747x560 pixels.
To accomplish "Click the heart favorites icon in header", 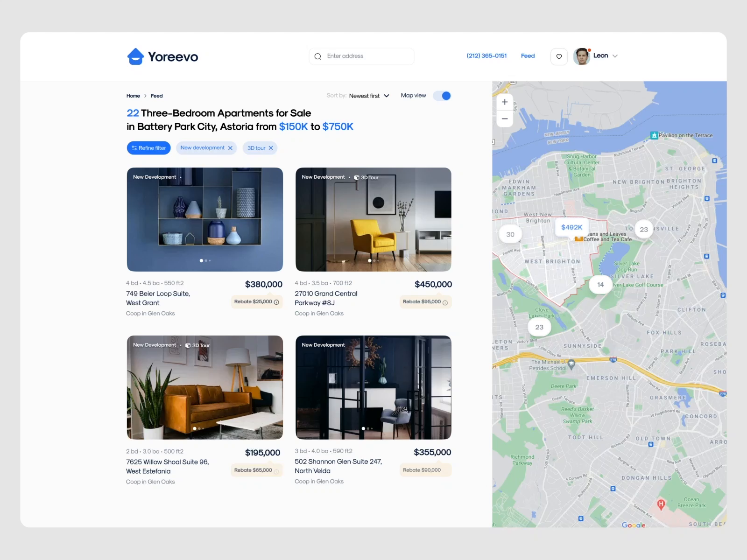I will tap(558, 56).
